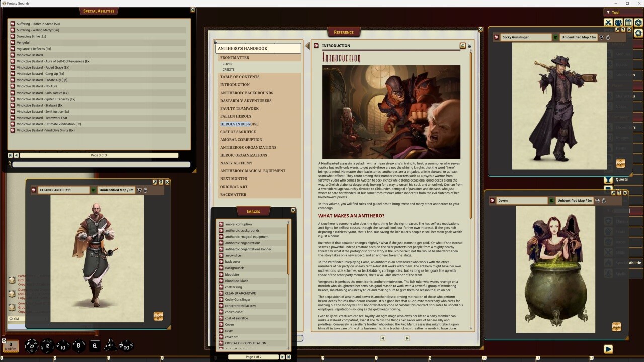Image resolution: width=644 pixels, height=362 pixels.
Task: Toggle the lock icon on Cocky Gunslinger image
Action: tap(608, 37)
